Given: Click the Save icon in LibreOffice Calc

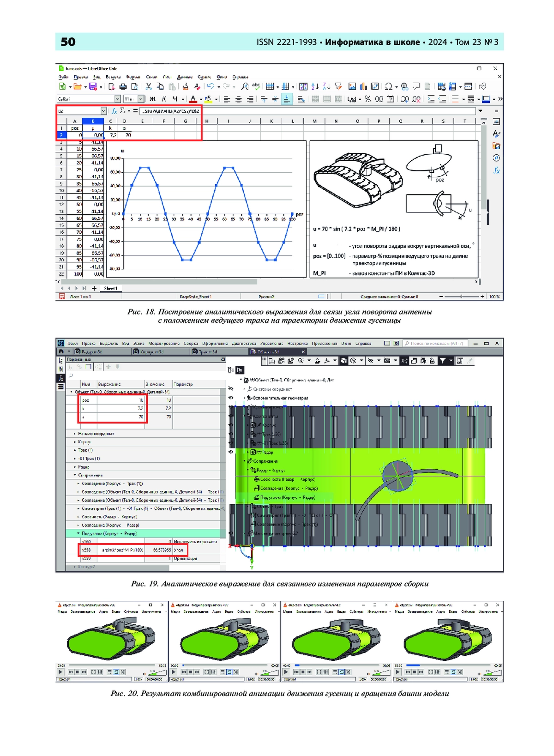Looking at the screenshot, I should coord(93,86).
